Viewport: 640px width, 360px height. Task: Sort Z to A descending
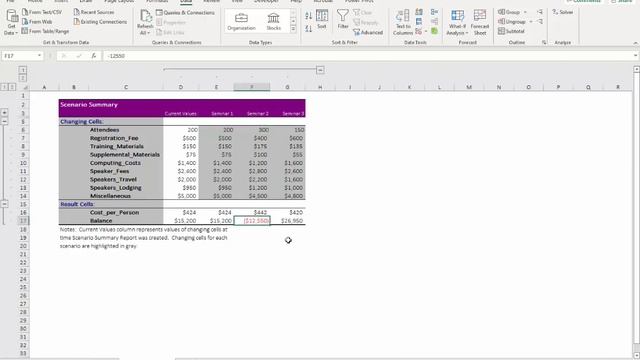pos(309,29)
